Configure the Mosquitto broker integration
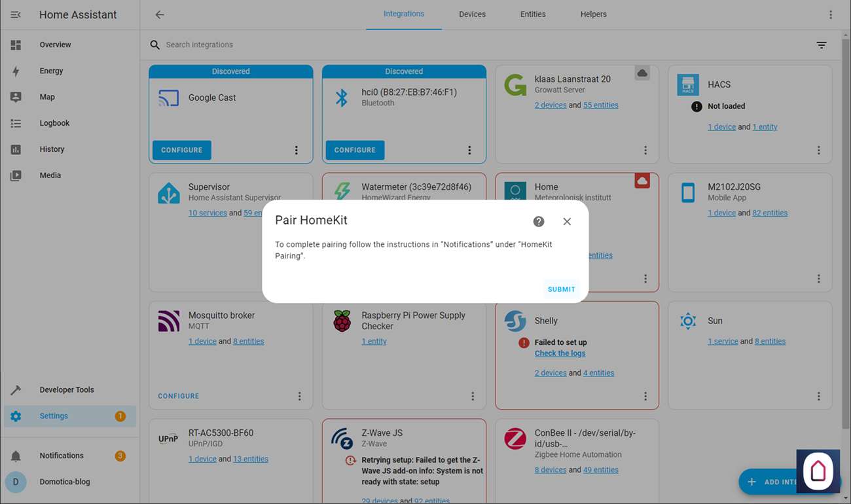This screenshot has width=851, height=504. click(179, 396)
